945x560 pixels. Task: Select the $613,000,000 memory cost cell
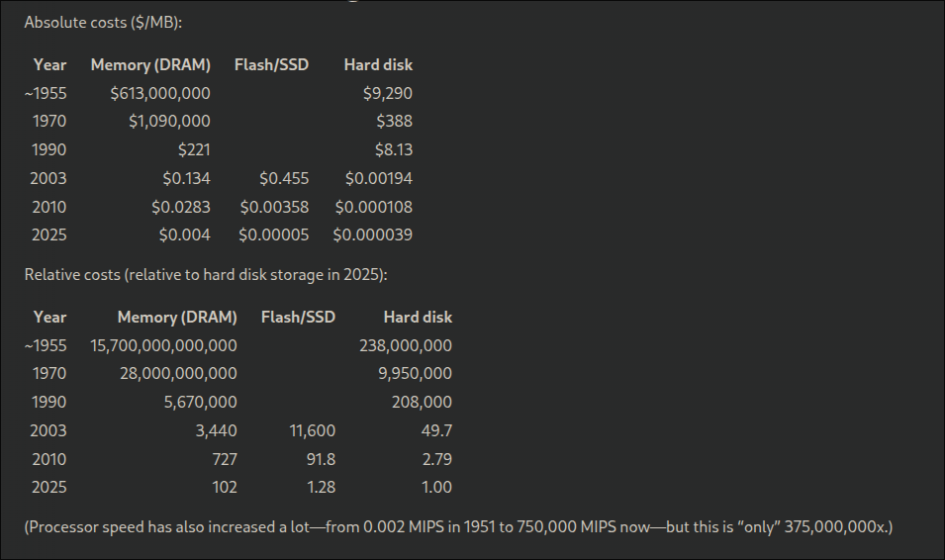159,94
